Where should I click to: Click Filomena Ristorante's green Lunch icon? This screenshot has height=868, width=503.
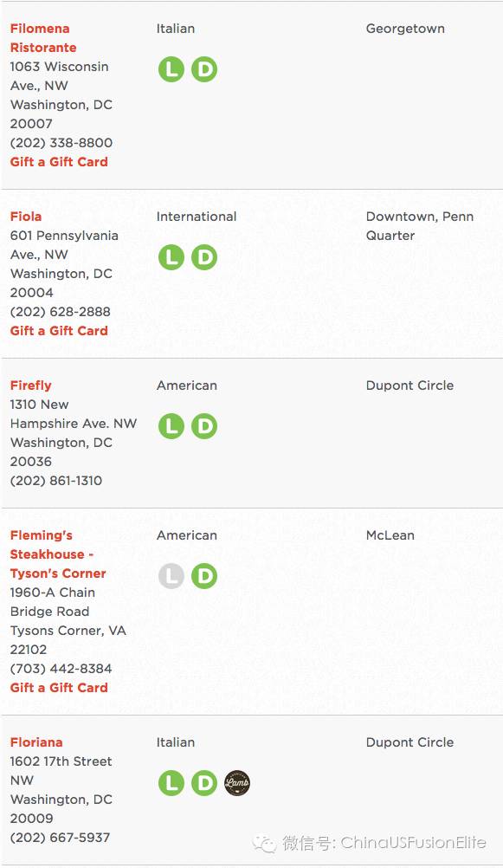click(171, 69)
